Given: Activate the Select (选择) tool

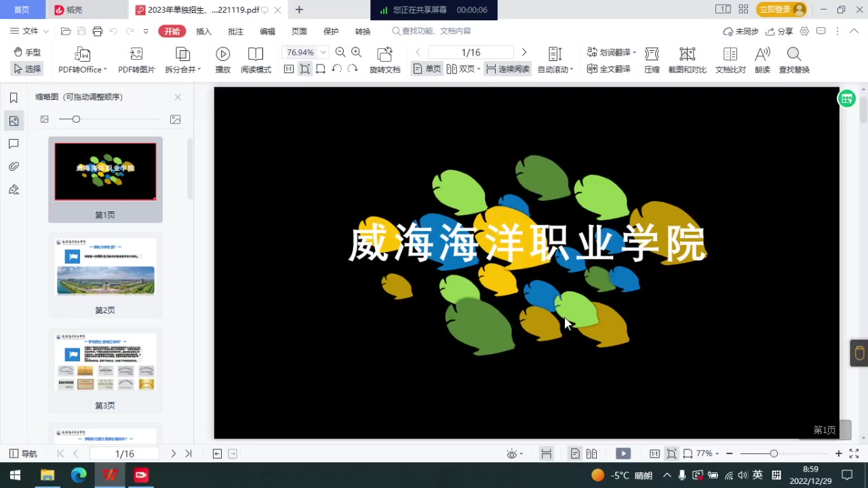Looking at the screenshot, I should pos(27,69).
